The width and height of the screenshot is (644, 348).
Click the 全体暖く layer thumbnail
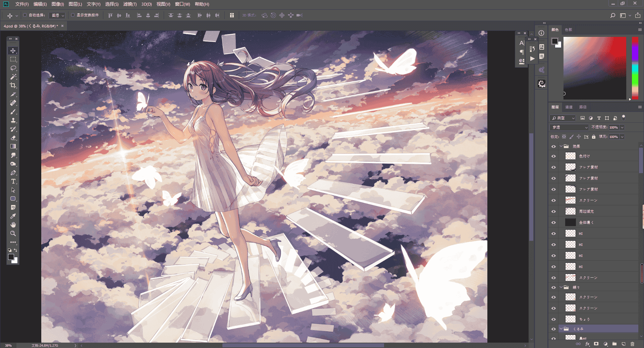click(571, 222)
